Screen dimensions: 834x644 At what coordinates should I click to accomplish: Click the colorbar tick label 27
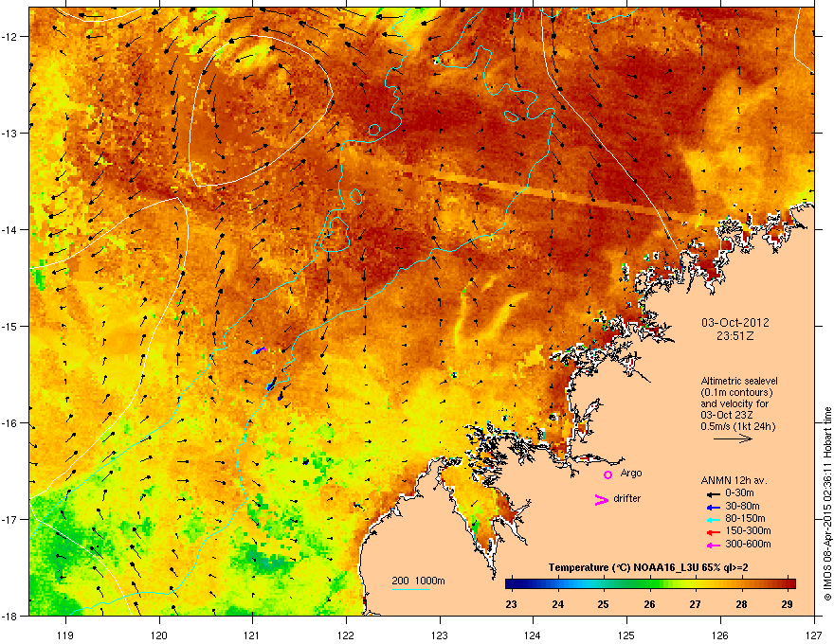point(696,604)
